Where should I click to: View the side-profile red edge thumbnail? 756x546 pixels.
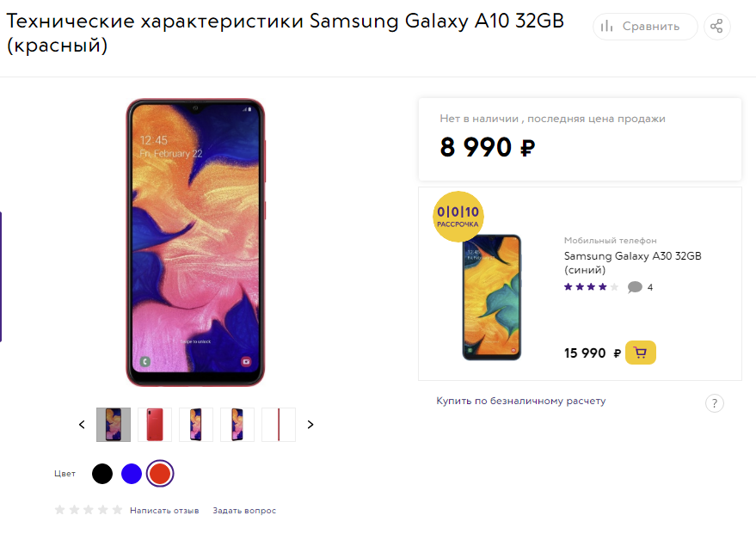(279, 425)
